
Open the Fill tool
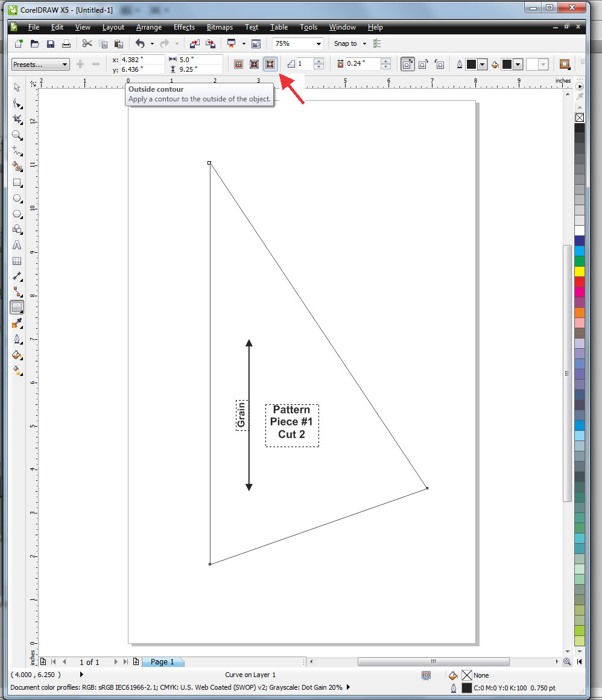17,355
